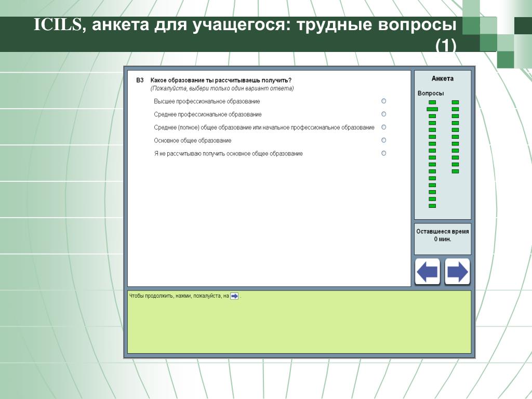The height and width of the screenshot is (399, 532).
Task: Click small arrow icon in the green hint bar
Action: [x=234, y=296]
